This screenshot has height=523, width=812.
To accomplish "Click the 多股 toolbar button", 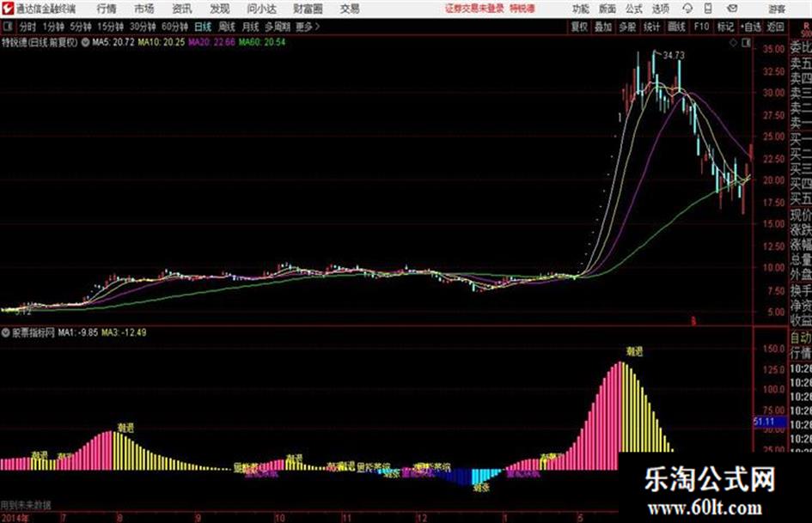I will (x=627, y=27).
